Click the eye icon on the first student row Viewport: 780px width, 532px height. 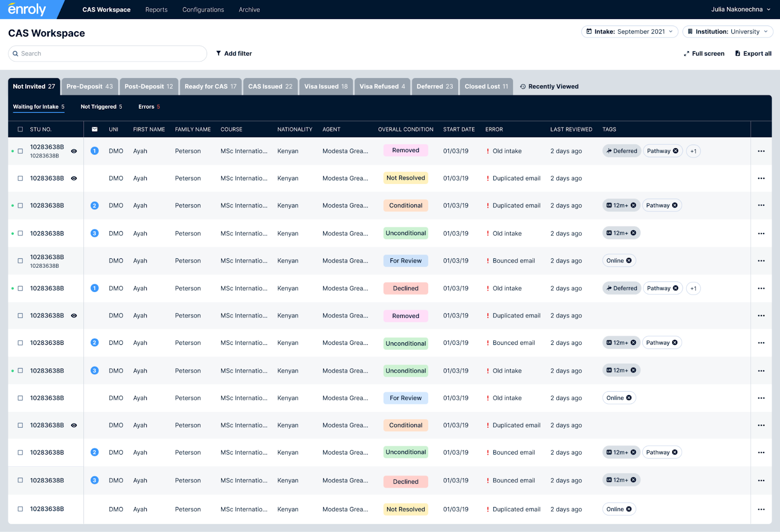(74, 151)
